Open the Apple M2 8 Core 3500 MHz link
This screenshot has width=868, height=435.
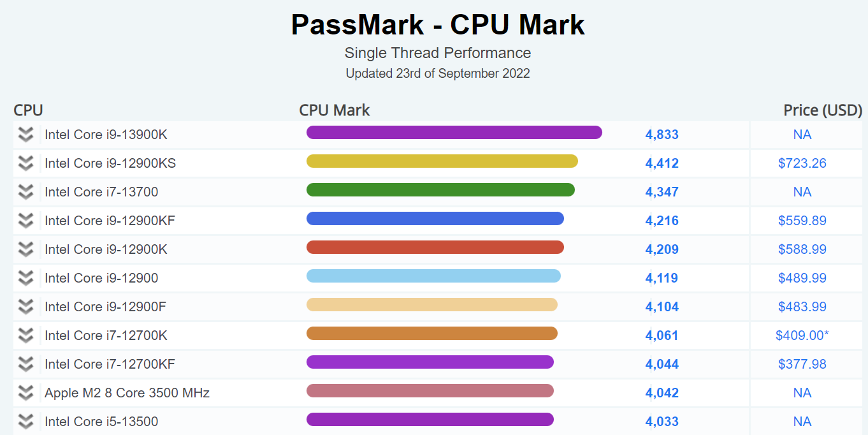127,393
